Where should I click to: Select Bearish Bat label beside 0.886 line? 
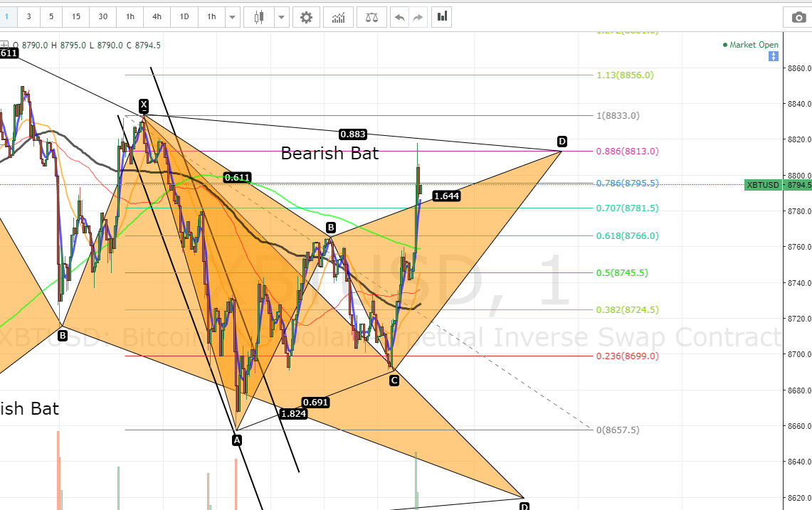coord(330,153)
